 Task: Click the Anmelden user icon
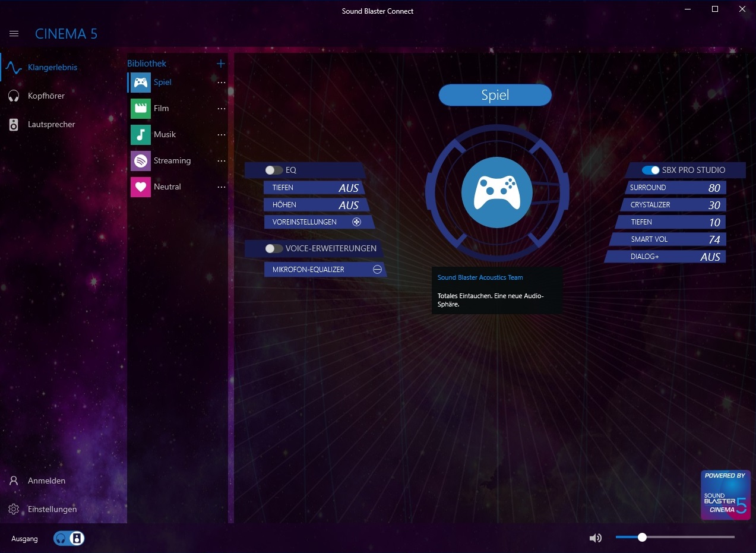pyautogui.click(x=14, y=481)
